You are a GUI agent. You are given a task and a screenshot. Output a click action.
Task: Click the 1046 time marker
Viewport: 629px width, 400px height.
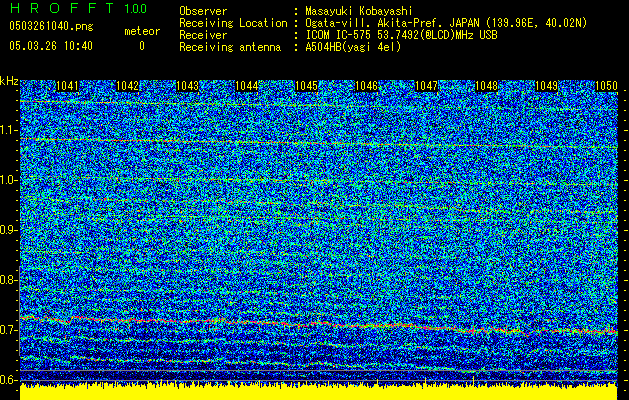[367, 86]
